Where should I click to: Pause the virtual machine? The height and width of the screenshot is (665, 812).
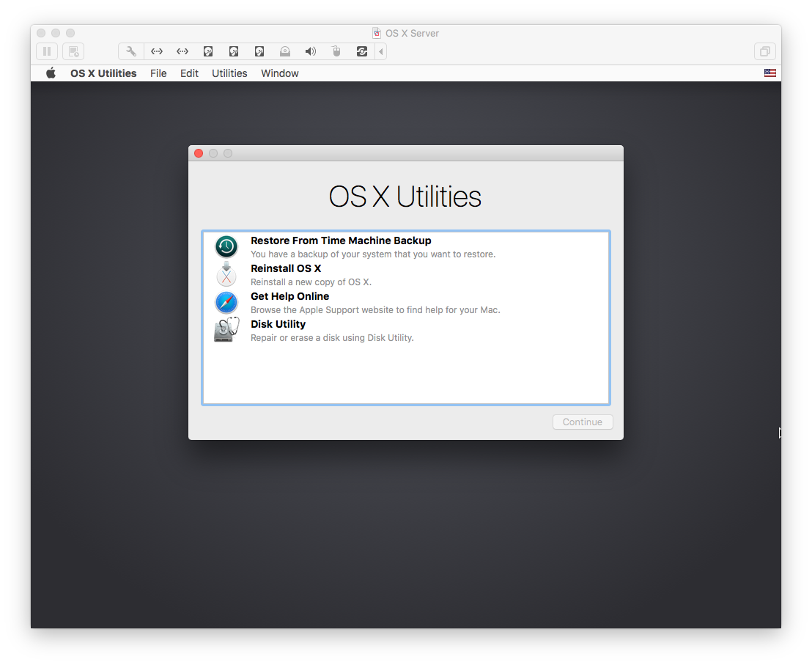(x=47, y=51)
